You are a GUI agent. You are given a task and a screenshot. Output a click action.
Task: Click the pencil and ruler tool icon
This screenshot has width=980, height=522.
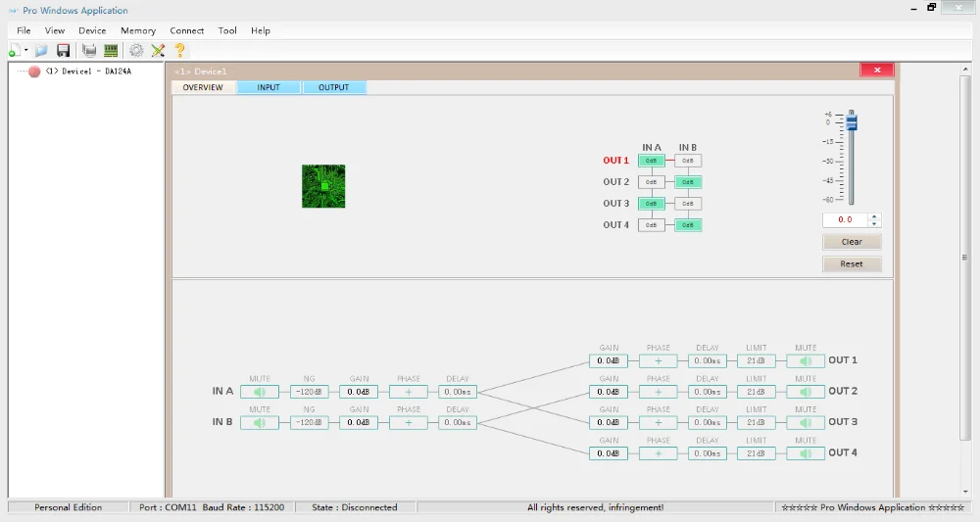[158, 51]
